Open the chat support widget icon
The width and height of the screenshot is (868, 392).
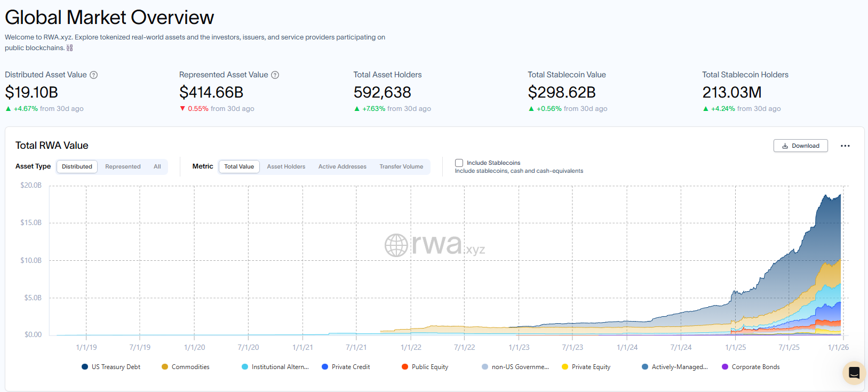pos(854,373)
